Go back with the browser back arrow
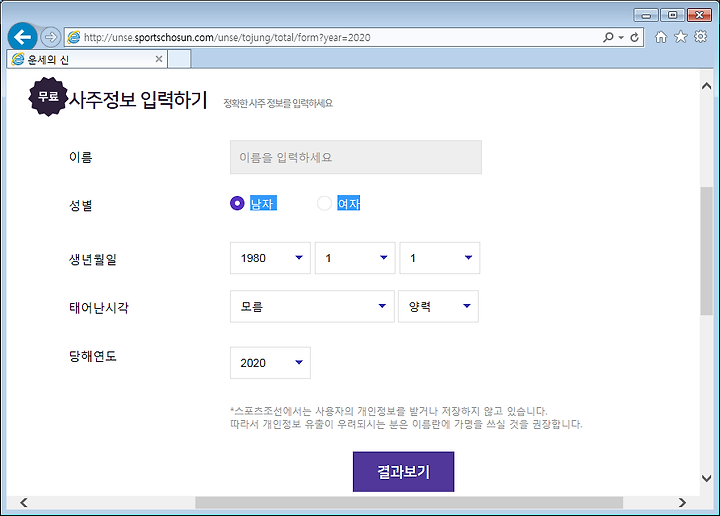Image resolution: width=720 pixels, height=516 pixels. click(22, 37)
